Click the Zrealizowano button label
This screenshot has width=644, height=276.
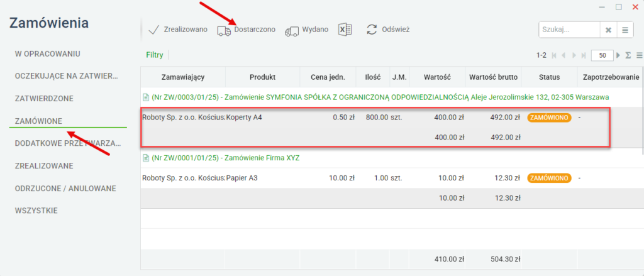[186, 30]
